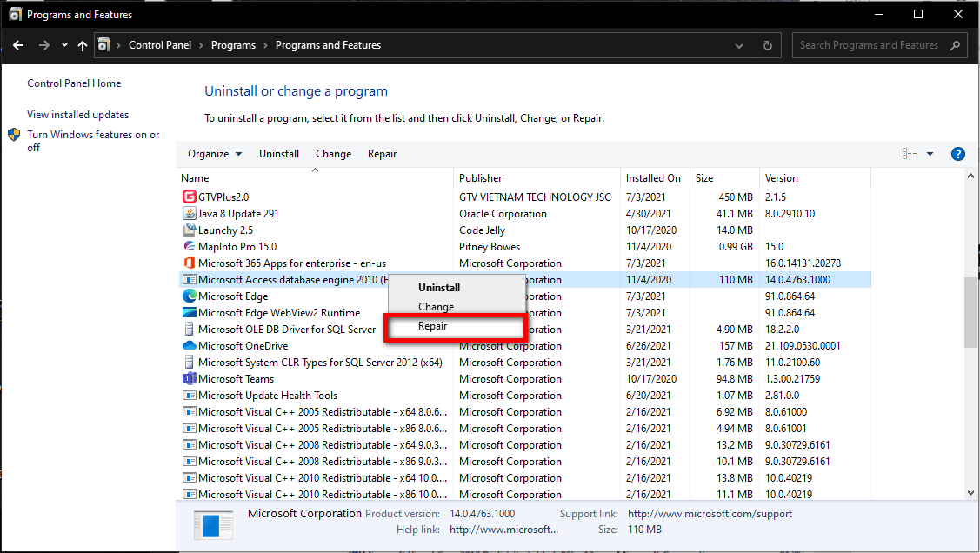Screen dimensions: 980x553
Task: Click the scrollbar up arrow
Action: (970, 177)
